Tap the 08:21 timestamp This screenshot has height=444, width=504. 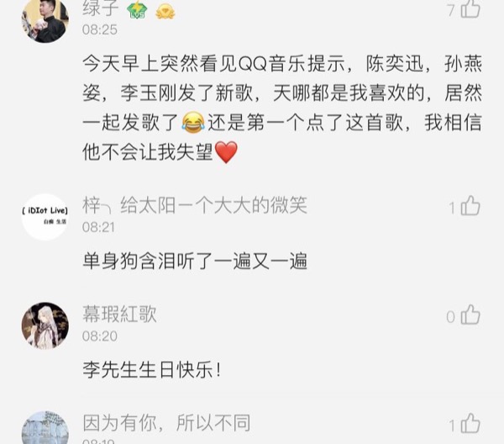(x=98, y=228)
